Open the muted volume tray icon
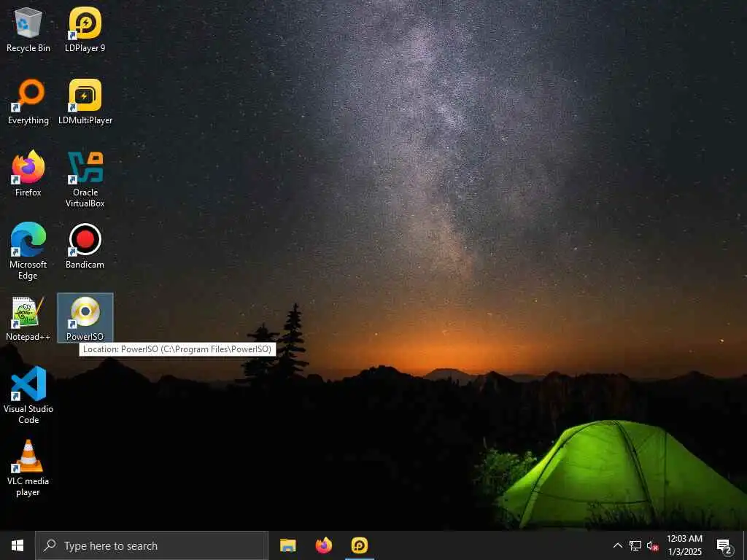Viewport: 747px width, 560px height. (x=652, y=545)
